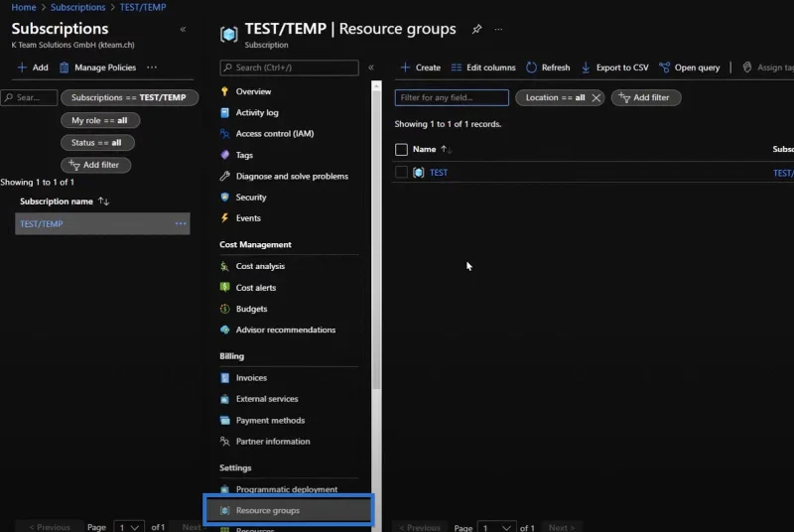This screenshot has width=794, height=532.
Task: Click the TEST resource group cube icon
Action: pos(418,173)
